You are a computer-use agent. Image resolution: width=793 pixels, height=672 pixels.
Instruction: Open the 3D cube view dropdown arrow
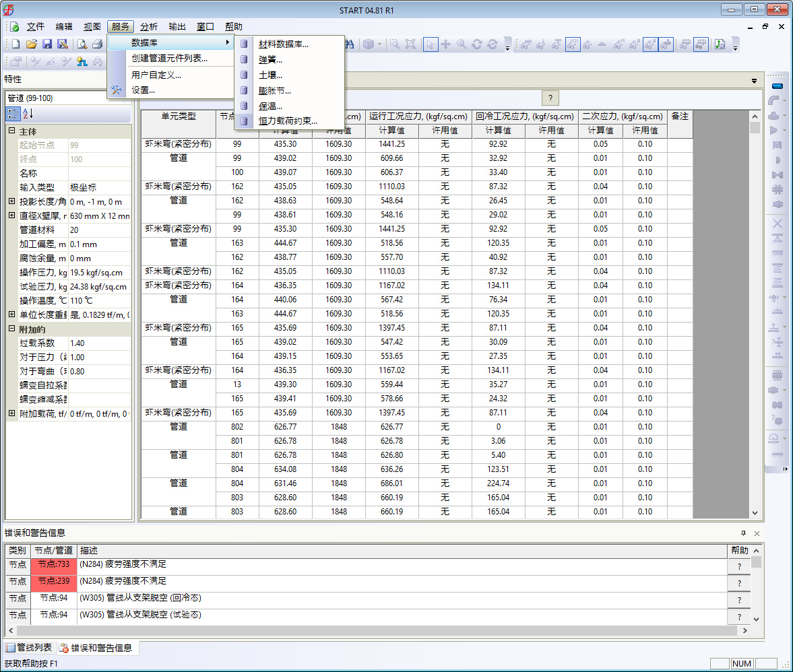click(x=380, y=44)
